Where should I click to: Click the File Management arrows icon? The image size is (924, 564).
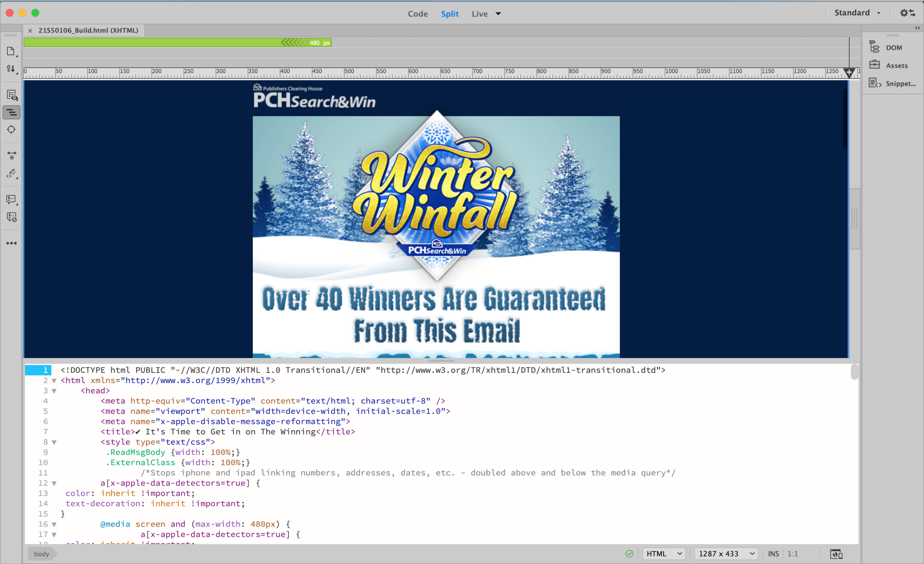[x=11, y=69]
